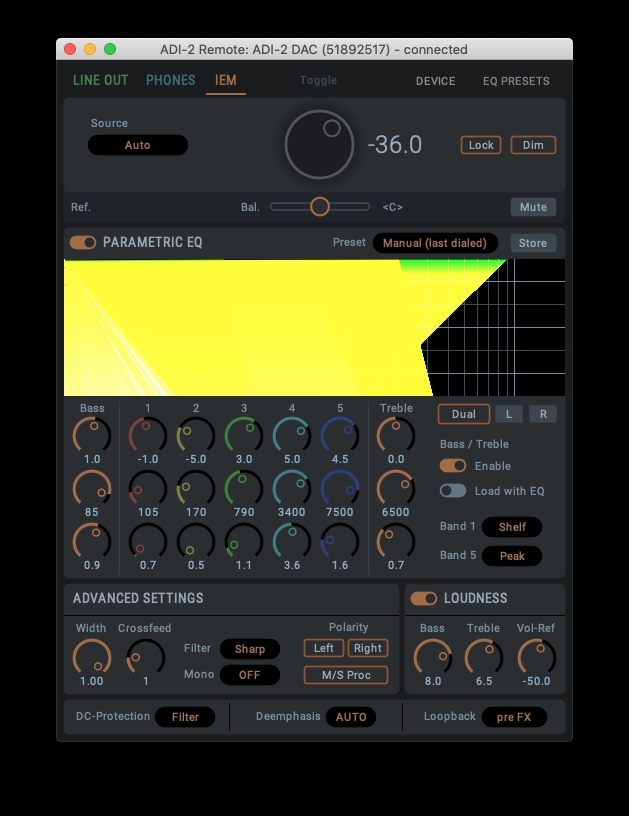
Task: Click Band 2 frequency knob showing 170
Action: point(196,488)
